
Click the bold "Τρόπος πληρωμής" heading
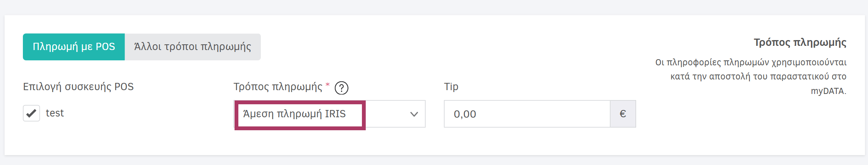800,42
